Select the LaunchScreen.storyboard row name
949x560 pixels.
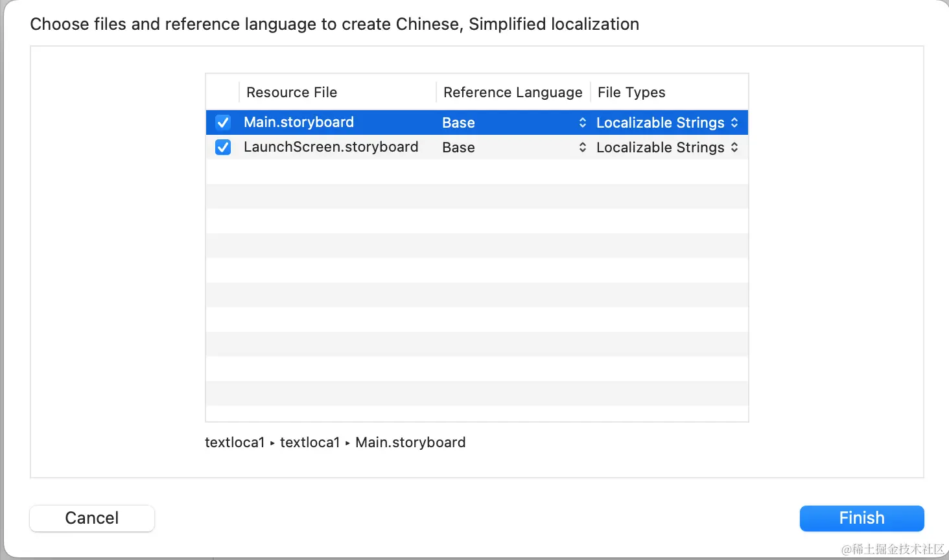[x=331, y=147]
